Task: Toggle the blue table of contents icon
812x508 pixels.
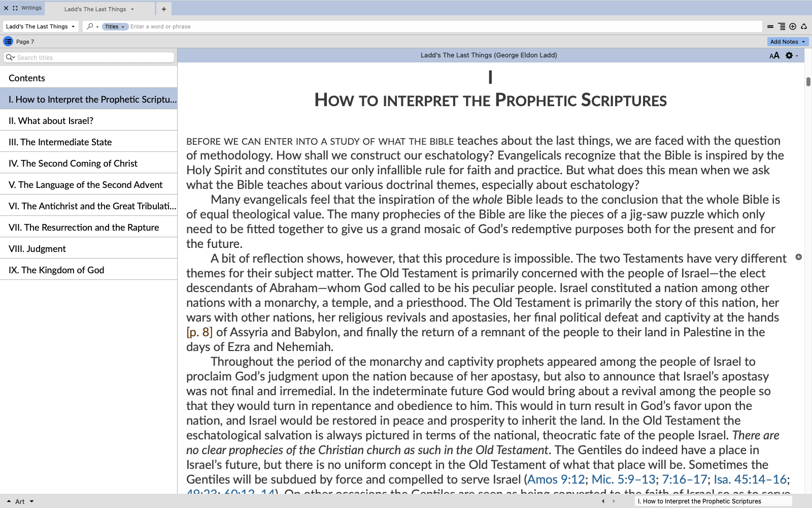Action: coord(8,42)
